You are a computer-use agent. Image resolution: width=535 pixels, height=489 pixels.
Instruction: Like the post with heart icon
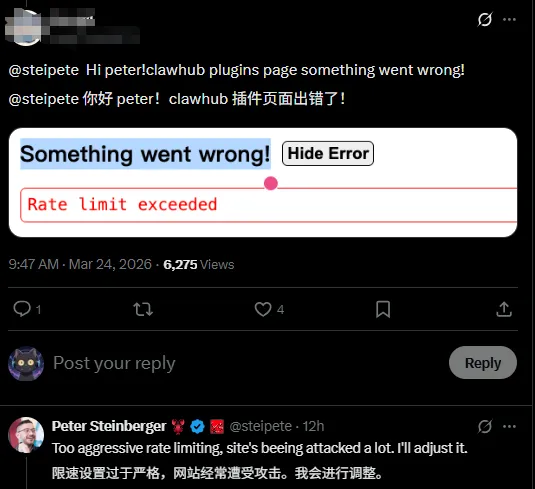pos(263,309)
